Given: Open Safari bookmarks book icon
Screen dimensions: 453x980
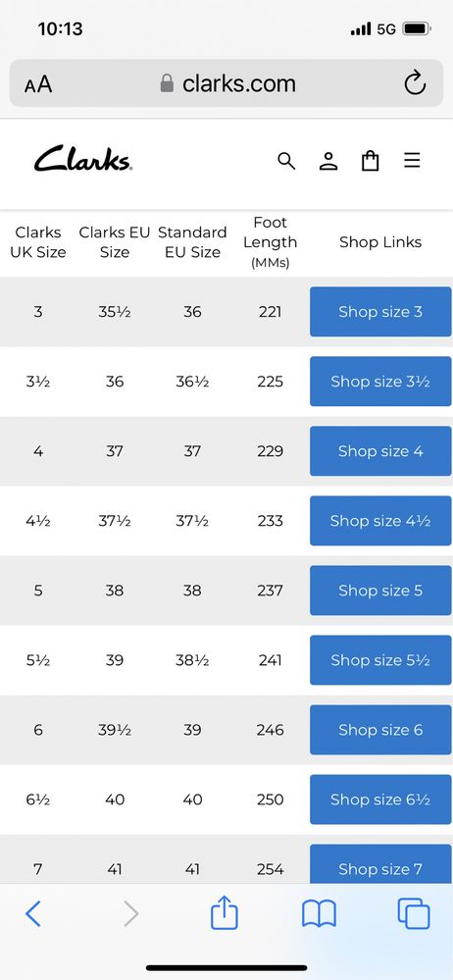Looking at the screenshot, I should [319, 913].
